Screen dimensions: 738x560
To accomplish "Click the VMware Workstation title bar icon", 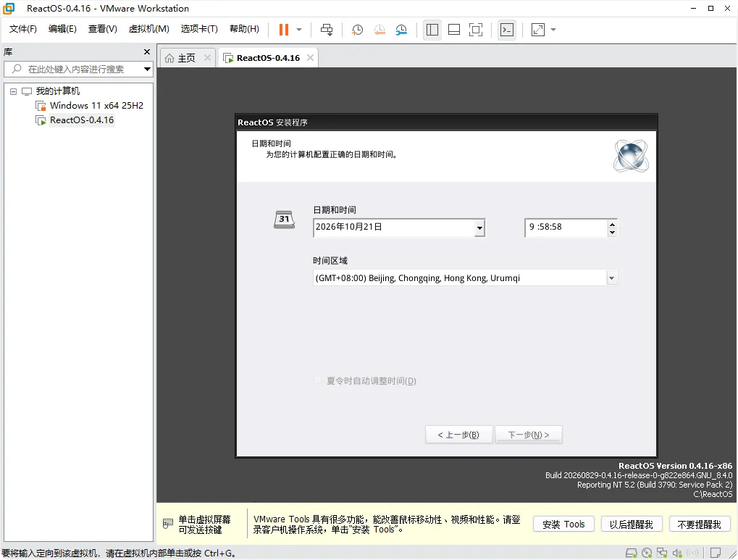I will point(9,9).
